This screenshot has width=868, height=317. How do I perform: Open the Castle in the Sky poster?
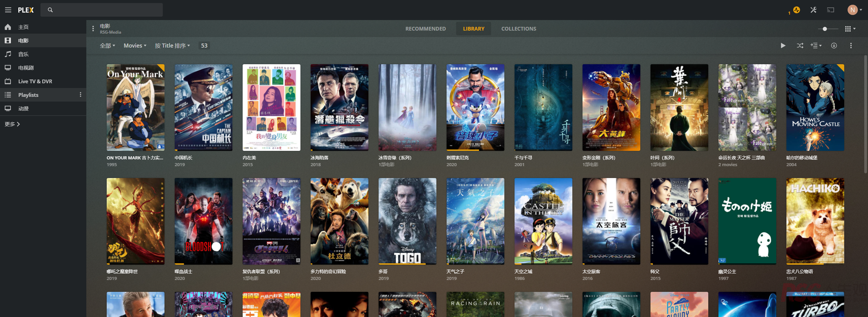[543, 221]
